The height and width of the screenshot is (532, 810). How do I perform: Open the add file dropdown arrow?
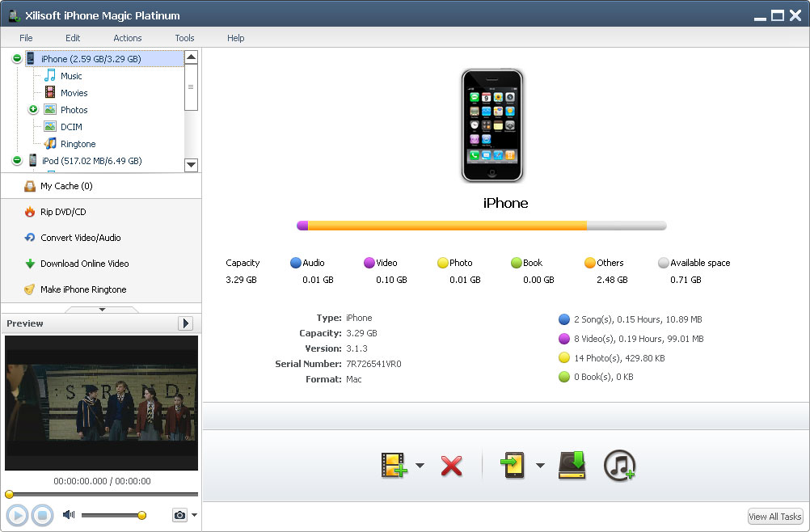coord(420,466)
